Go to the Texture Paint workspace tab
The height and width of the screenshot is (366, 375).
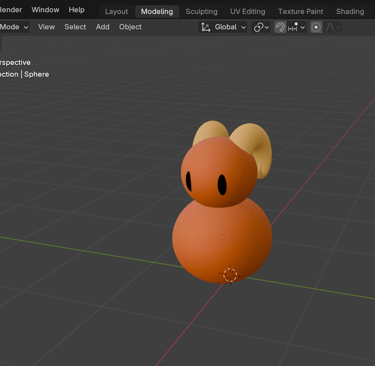tap(301, 12)
